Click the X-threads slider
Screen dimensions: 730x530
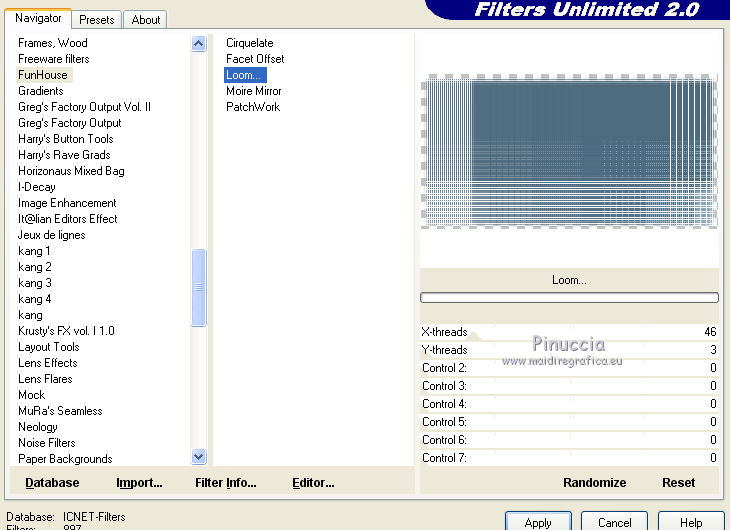coord(569,332)
